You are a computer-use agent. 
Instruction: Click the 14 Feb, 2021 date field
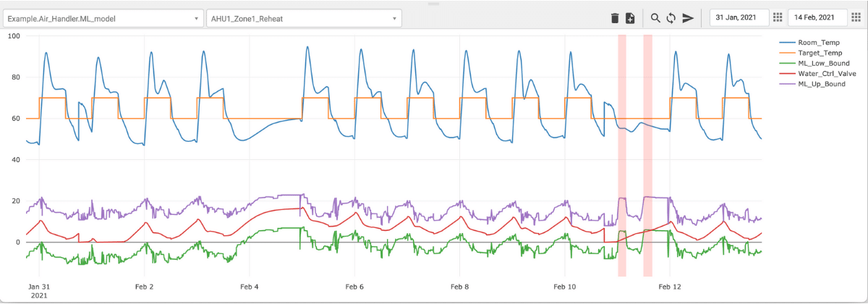(816, 18)
